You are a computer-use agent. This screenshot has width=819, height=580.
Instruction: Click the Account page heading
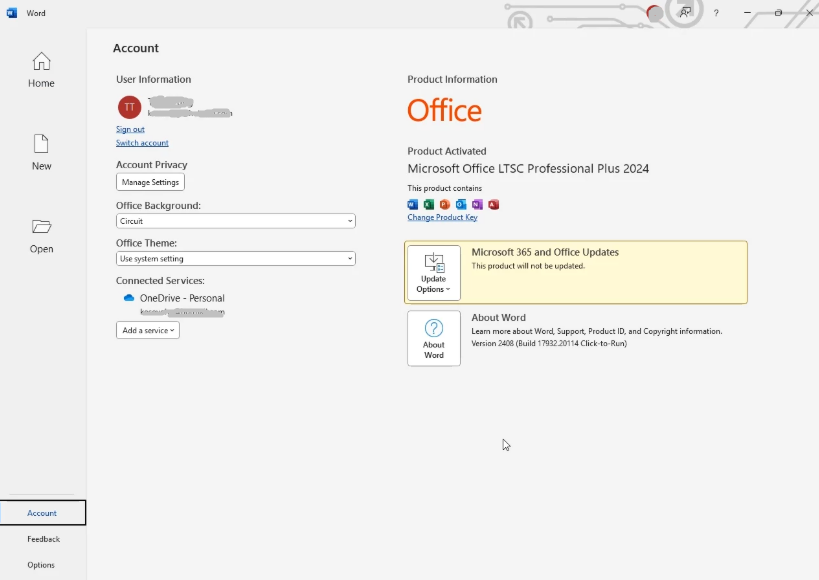(136, 48)
